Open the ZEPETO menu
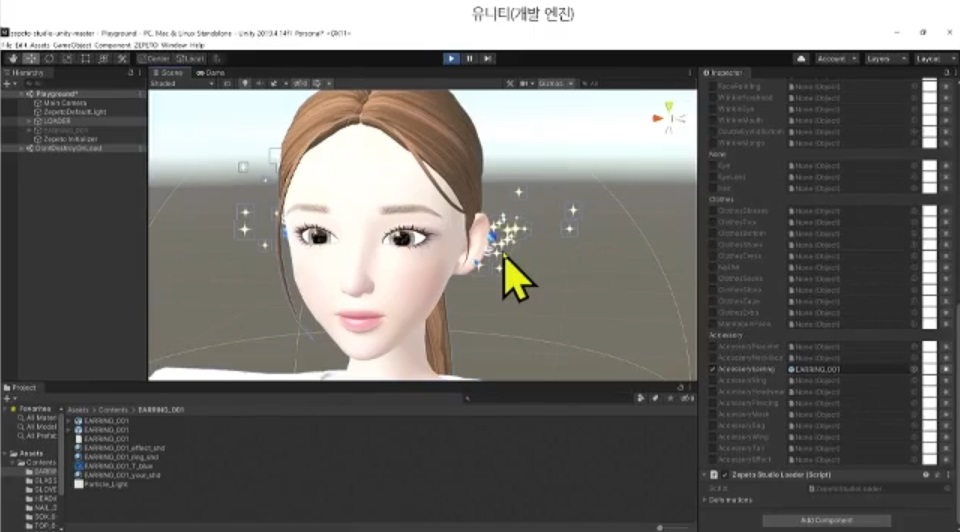 [x=146, y=45]
